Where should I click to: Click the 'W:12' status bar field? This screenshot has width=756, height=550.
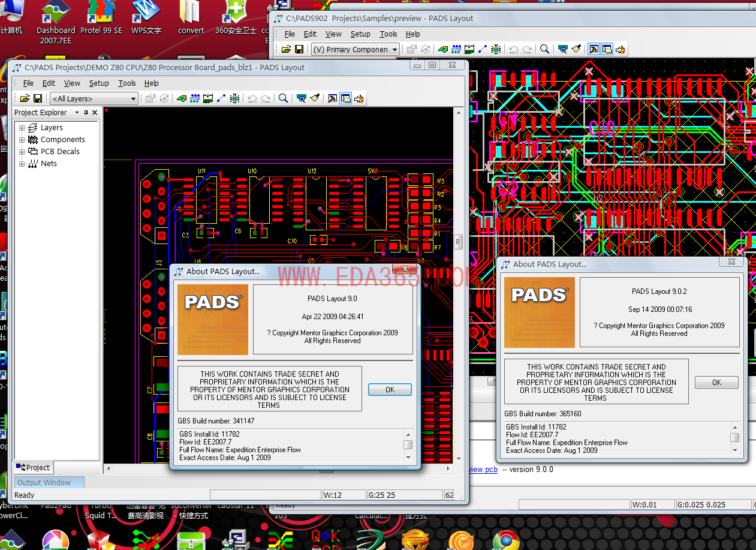tap(344, 495)
